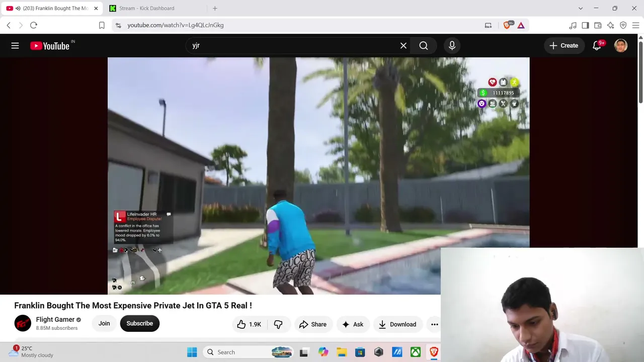
Task: Subscribe to Flight Gamer
Action: [139, 323]
